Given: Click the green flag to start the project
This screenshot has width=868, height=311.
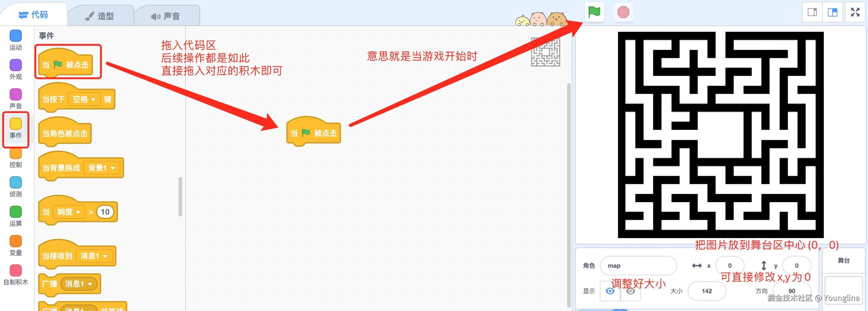Looking at the screenshot, I should coord(594,12).
